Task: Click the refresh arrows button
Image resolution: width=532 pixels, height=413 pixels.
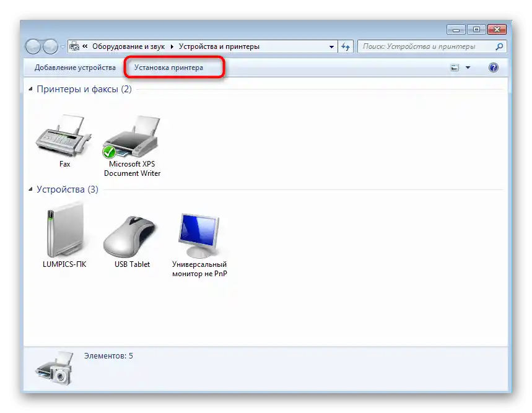Action: (346, 46)
